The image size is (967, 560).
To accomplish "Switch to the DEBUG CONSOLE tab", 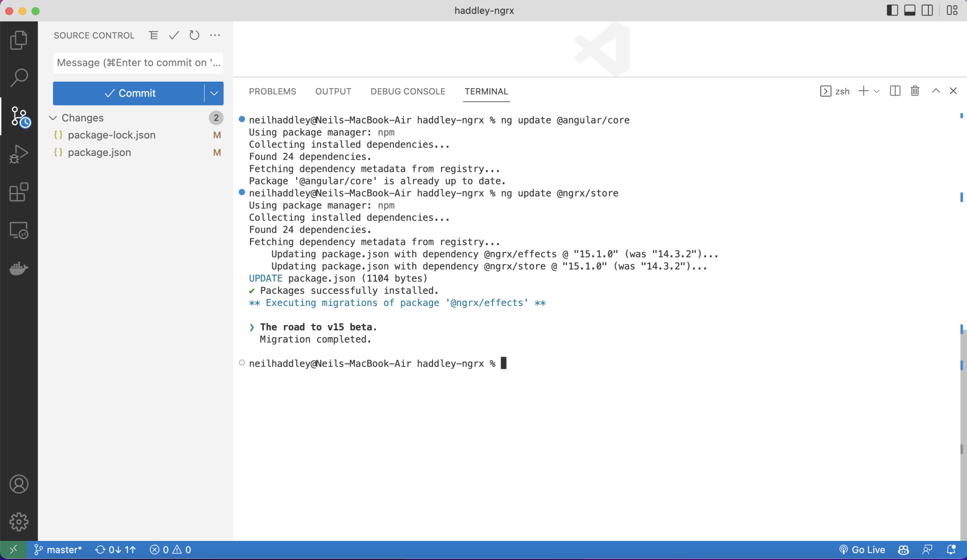I will pos(408,91).
